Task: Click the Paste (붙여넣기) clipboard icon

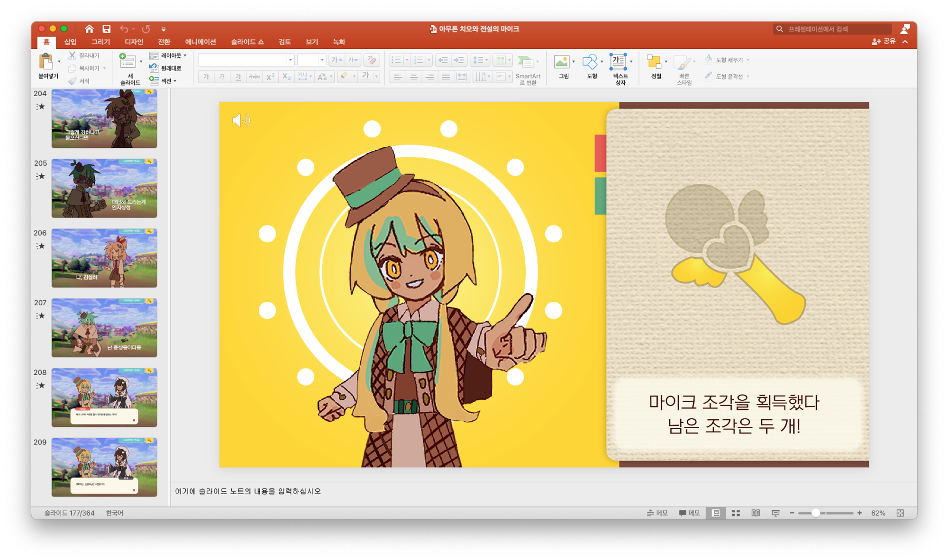Action: (46, 62)
